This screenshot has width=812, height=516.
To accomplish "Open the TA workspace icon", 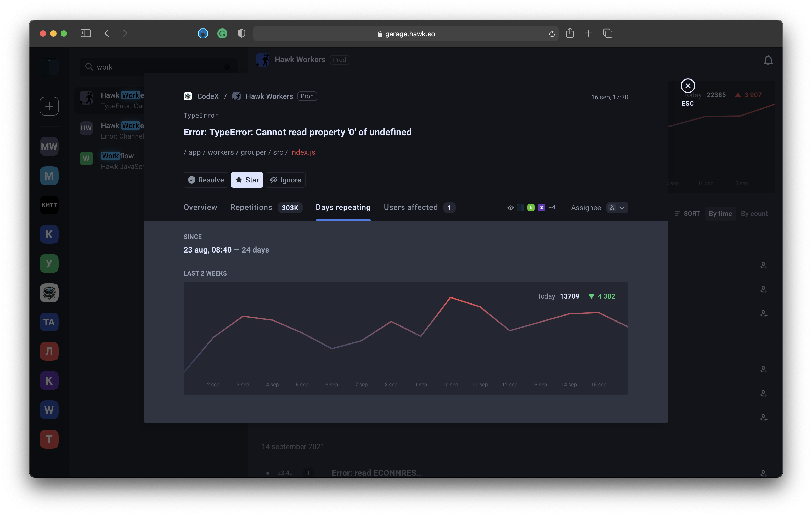I will click(x=49, y=322).
